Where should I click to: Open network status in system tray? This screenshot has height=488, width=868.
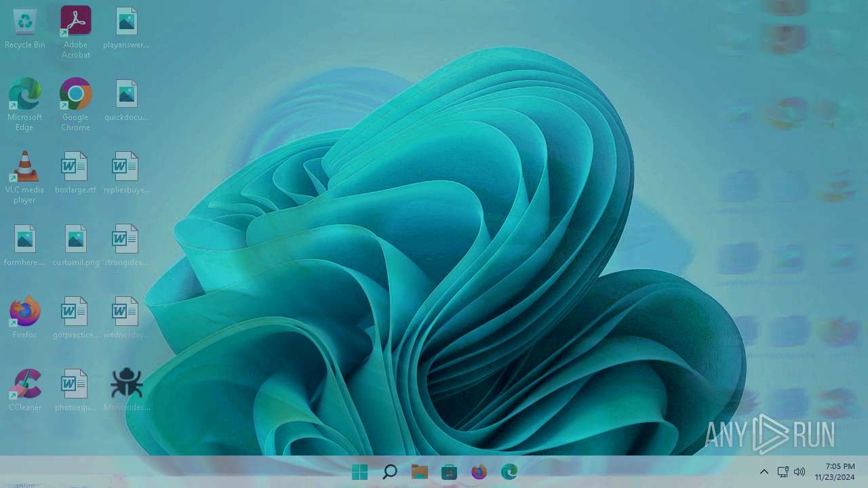[783, 472]
